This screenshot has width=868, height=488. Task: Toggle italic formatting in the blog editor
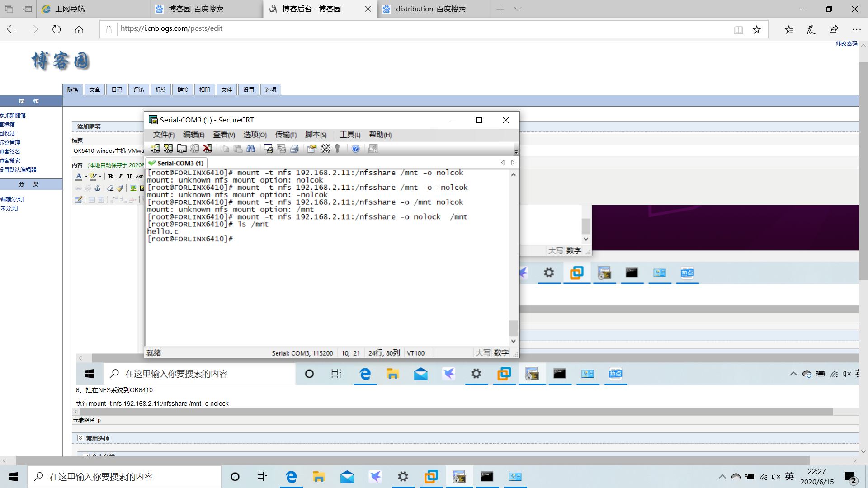pos(120,177)
